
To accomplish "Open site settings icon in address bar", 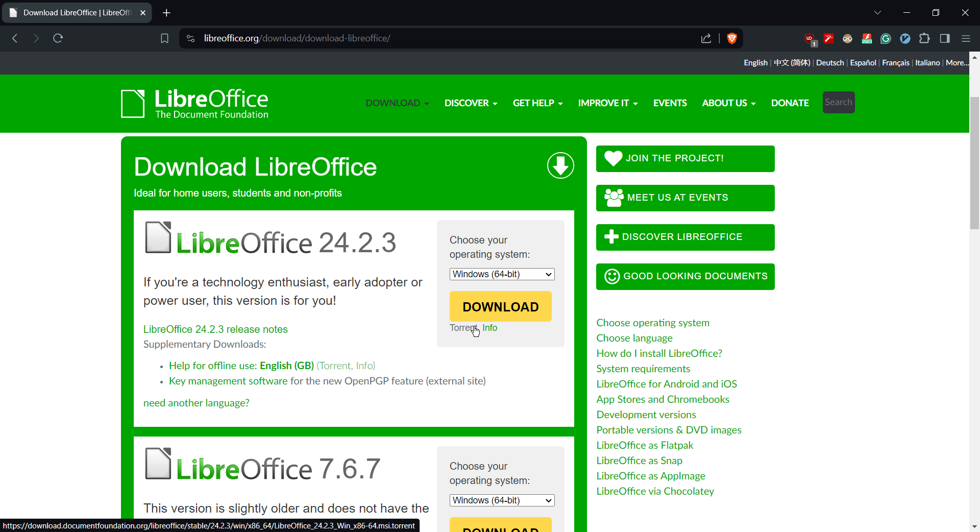I will 190,38.
